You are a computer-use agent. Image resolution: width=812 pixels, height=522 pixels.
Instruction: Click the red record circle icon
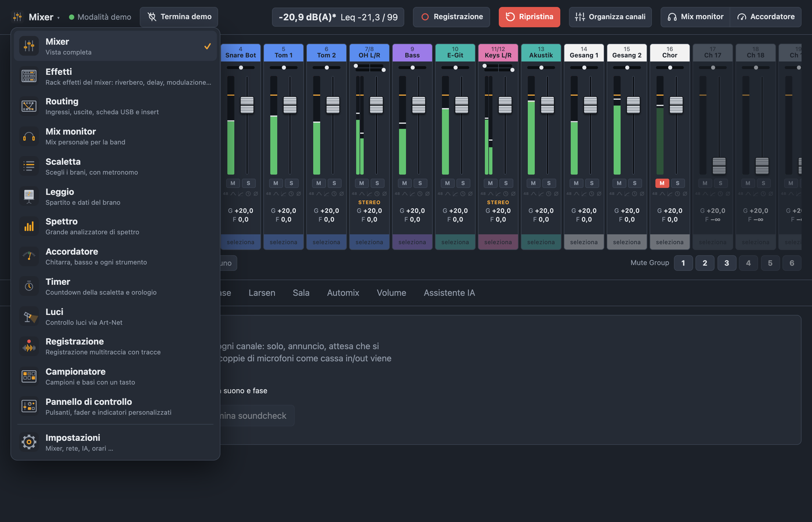point(425,17)
